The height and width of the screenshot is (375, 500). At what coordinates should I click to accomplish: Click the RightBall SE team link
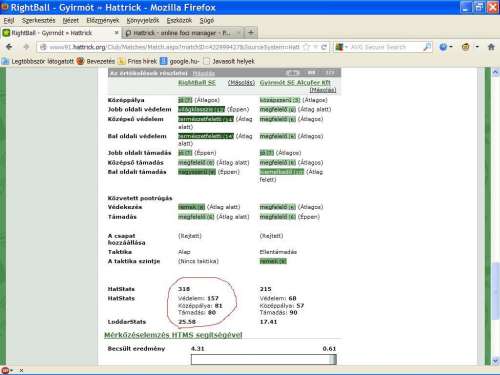[197, 82]
